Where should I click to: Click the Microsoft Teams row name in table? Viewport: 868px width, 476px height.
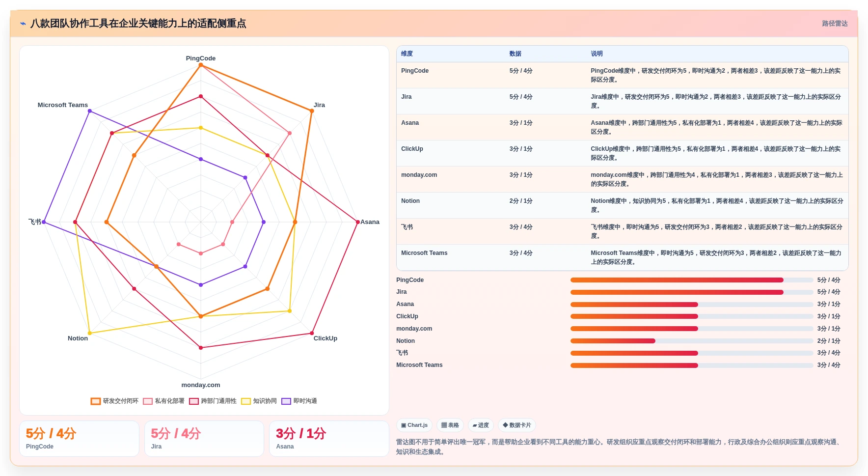click(424, 253)
